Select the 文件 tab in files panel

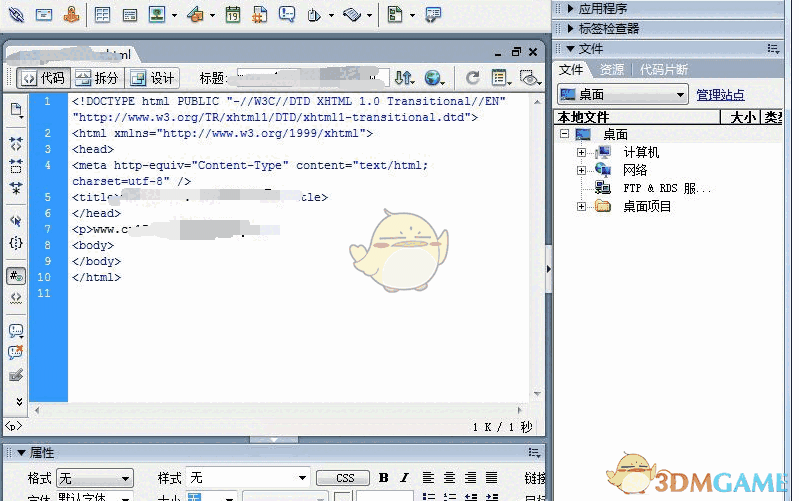click(x=571, y=69)
